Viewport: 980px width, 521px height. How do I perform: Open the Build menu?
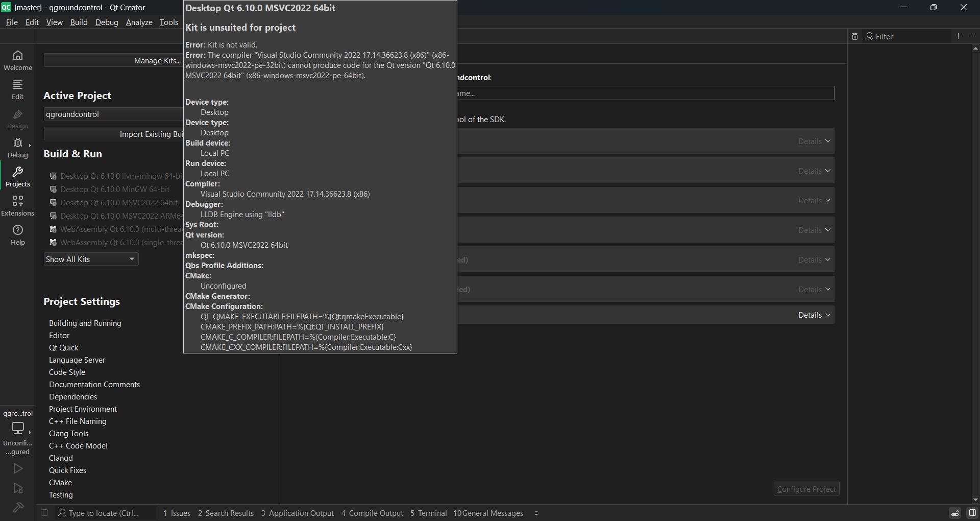(79, 22)
